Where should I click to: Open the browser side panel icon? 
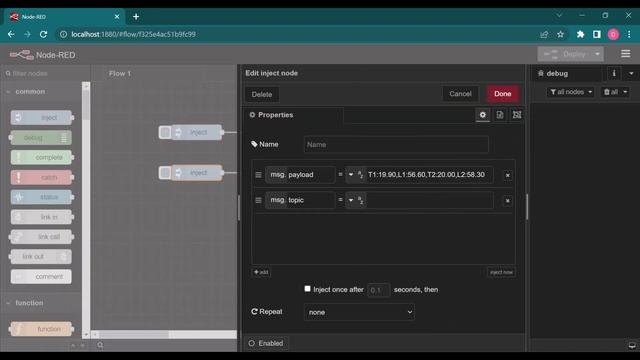click(x=596, y=34)
